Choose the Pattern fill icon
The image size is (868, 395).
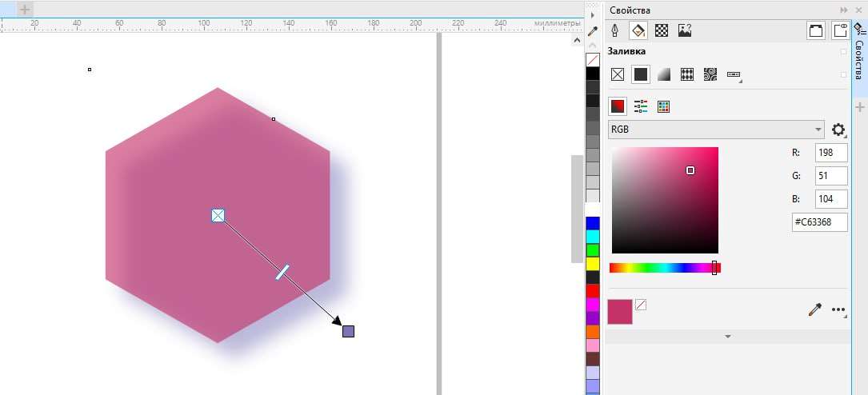[x=687, y=74]
